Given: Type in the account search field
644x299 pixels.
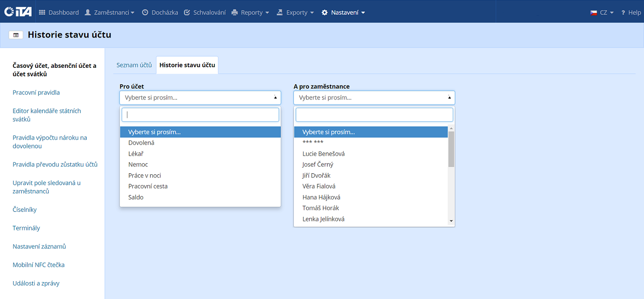Looking at the screenshot, I should click(200, 115).
